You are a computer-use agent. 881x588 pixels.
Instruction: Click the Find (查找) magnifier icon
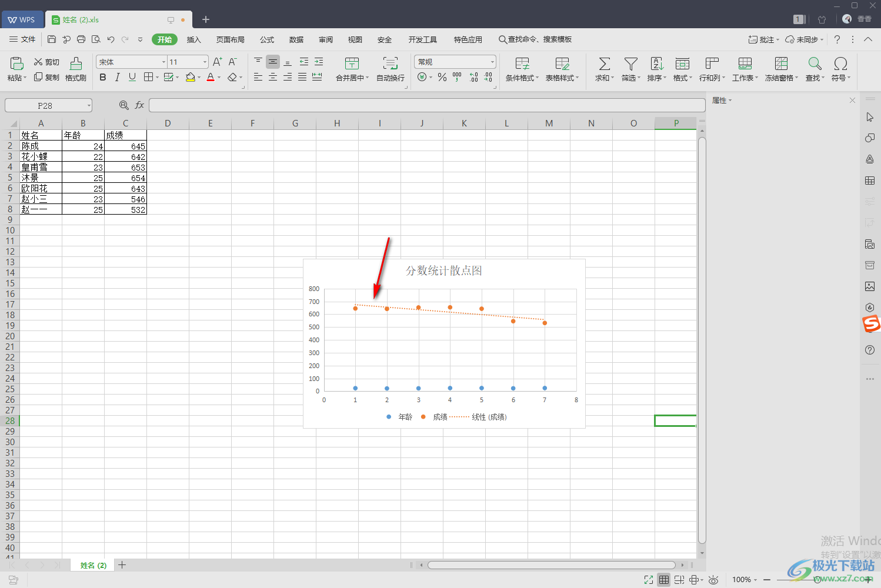(x=815, y=64)
